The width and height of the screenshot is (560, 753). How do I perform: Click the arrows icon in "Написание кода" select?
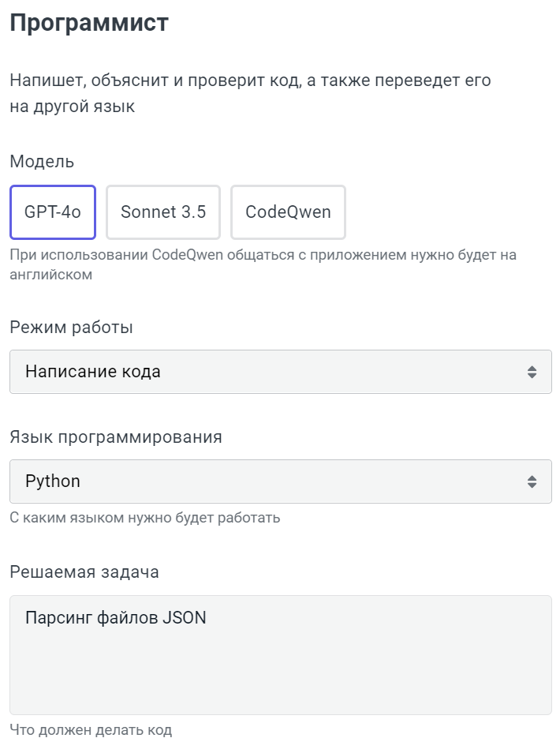532,372
